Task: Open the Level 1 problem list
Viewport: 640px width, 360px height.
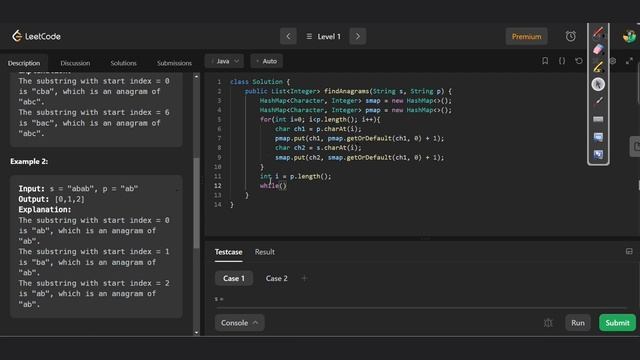Action: click(324, 36)
